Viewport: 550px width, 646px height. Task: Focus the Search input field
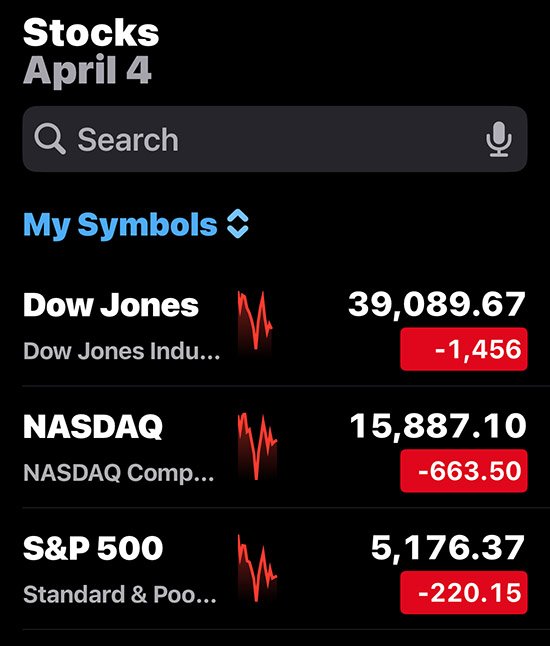point(275,139)
